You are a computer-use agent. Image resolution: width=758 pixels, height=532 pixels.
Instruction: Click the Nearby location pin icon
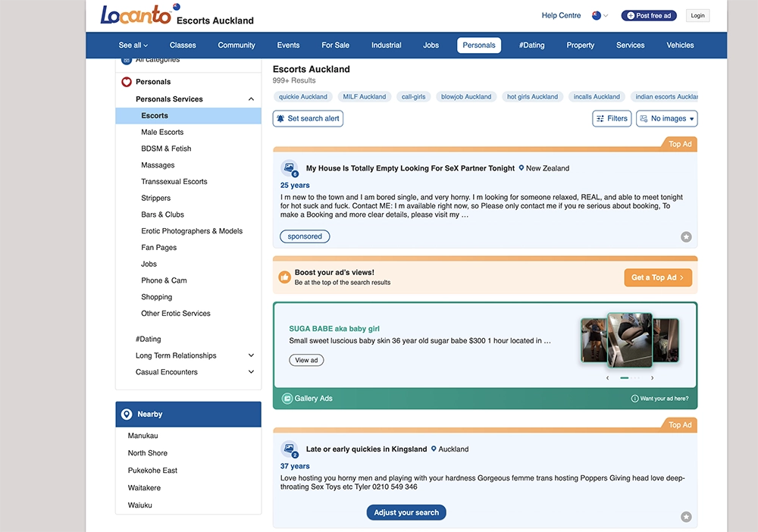127,415
